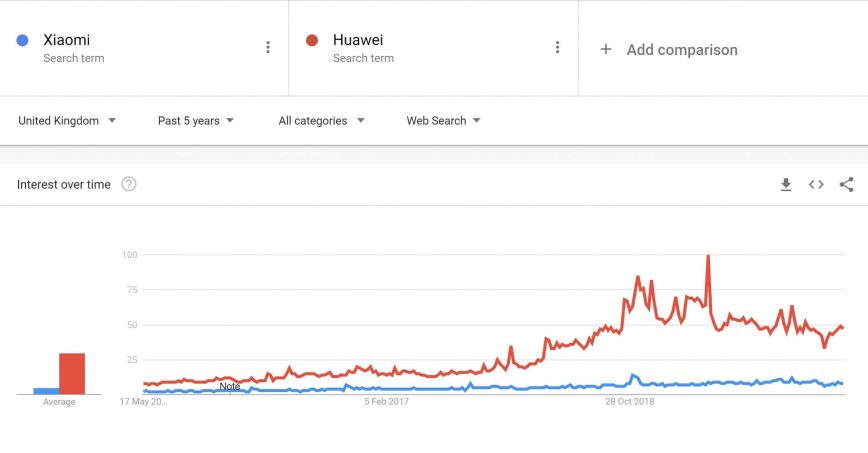Download the Interest over time data
The height and width of the screenshot is (453, 868).
coord(786,184)
